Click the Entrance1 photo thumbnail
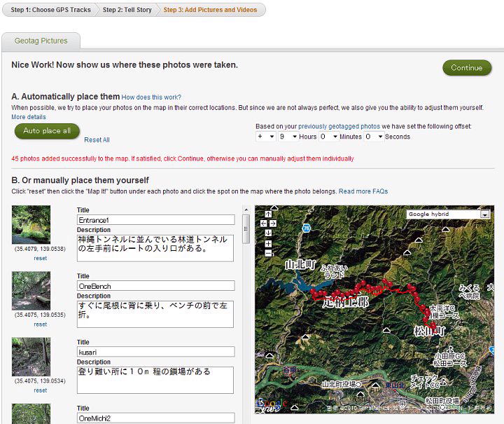The image size is (504, 424). point(31,224)
